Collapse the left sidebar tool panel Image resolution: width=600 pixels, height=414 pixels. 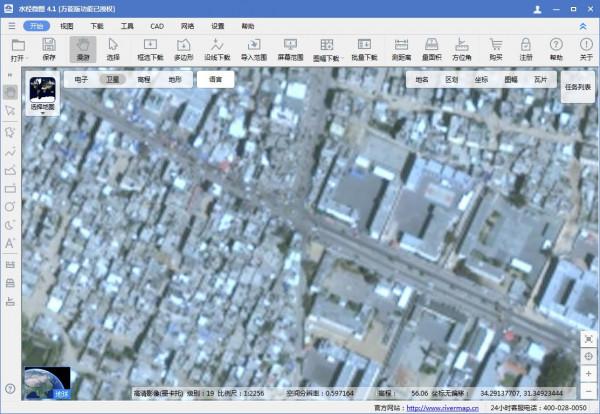10,75
